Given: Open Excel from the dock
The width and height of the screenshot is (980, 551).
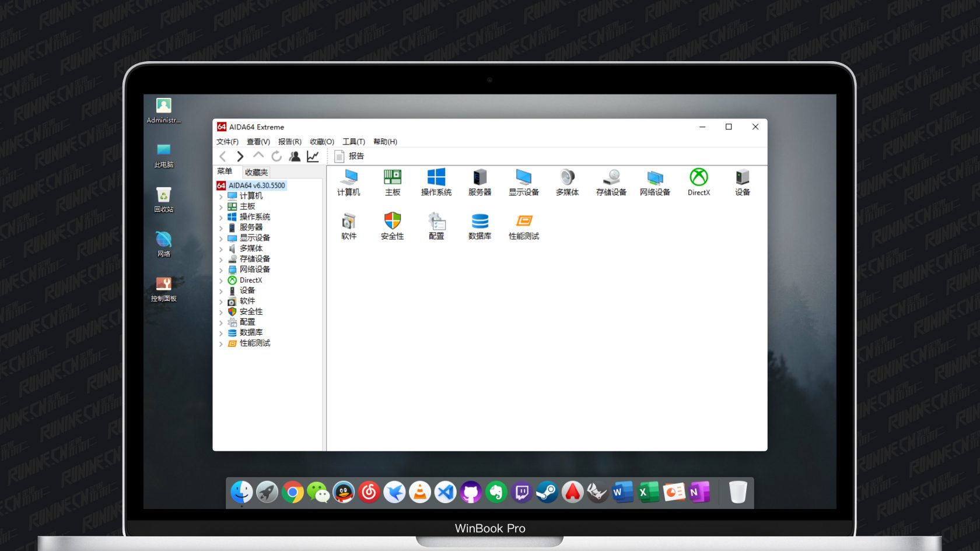Looking at the screenshot, I should [648, 493].
